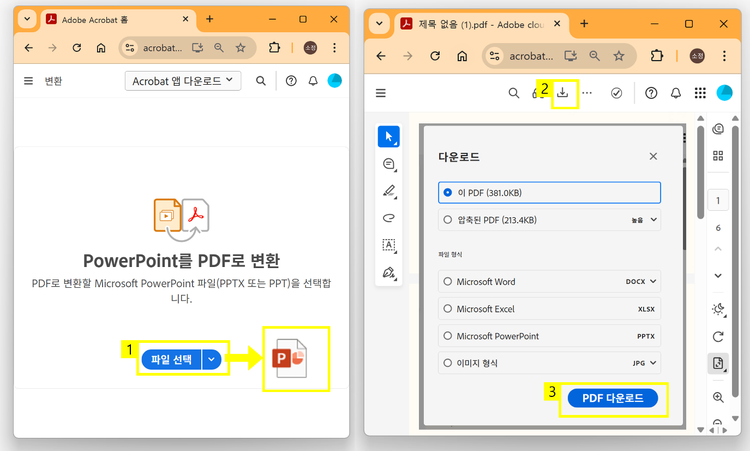Go to previous page with up chevron

(x=718, y=249)
